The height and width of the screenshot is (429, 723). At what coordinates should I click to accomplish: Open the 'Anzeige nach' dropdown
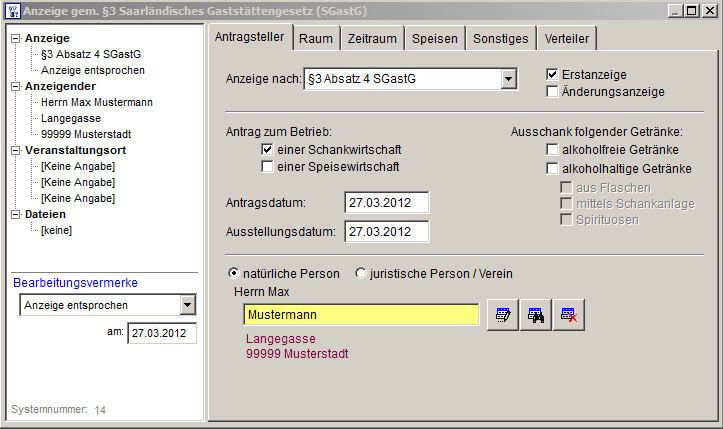[508, 79]
